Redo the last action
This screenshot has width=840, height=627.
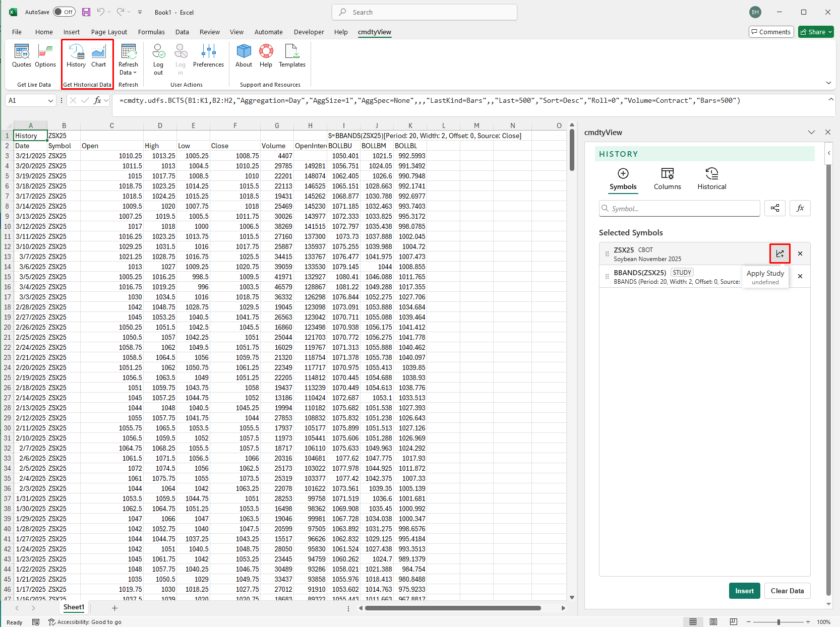pyautogui.click(x=121, y=12)
